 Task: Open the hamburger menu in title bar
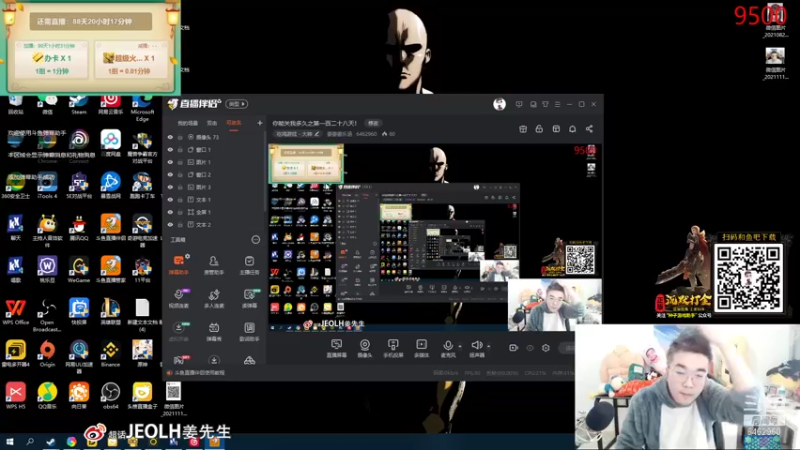point(557,104)
